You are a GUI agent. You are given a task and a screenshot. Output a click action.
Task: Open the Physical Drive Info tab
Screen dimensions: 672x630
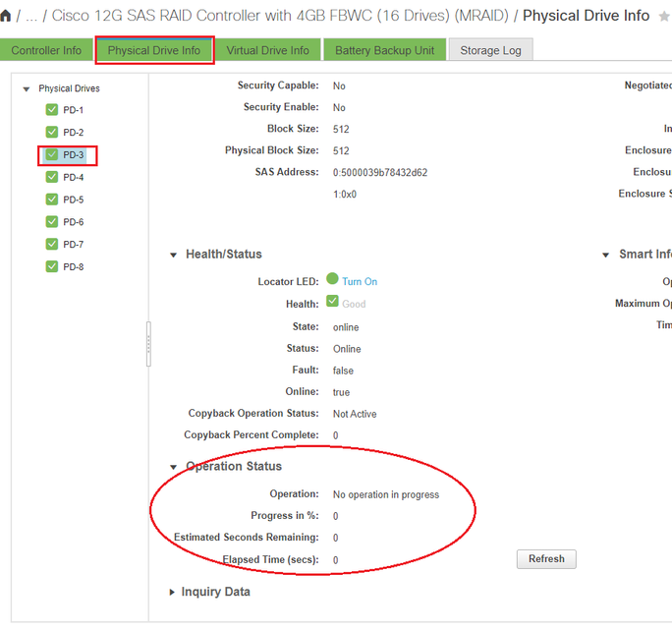(154, 50)
